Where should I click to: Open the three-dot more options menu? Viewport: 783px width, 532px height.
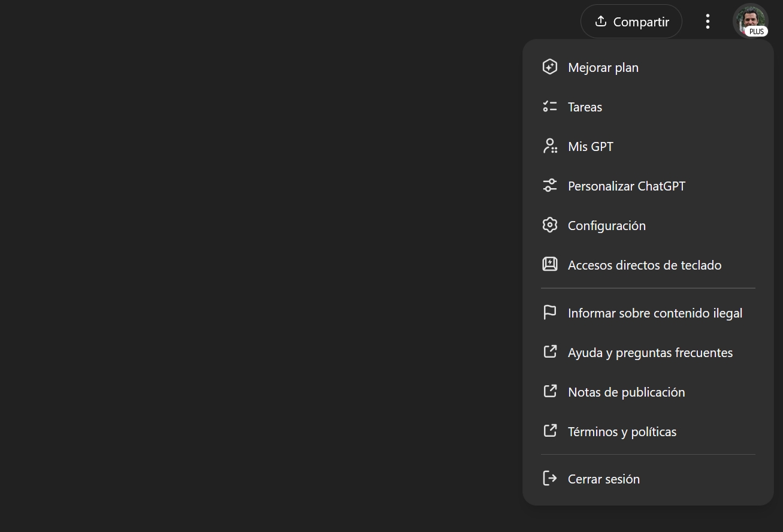tap(708, 22)
